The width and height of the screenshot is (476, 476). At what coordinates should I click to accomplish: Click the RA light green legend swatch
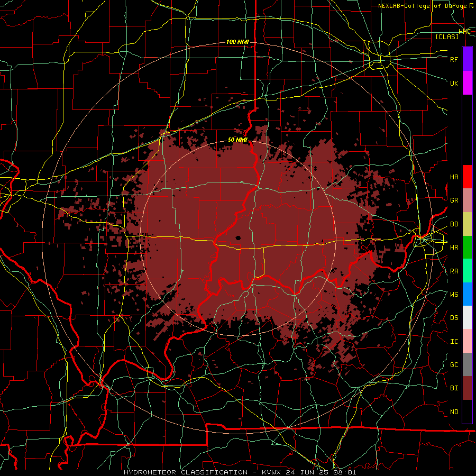click(x=467, y=271)
